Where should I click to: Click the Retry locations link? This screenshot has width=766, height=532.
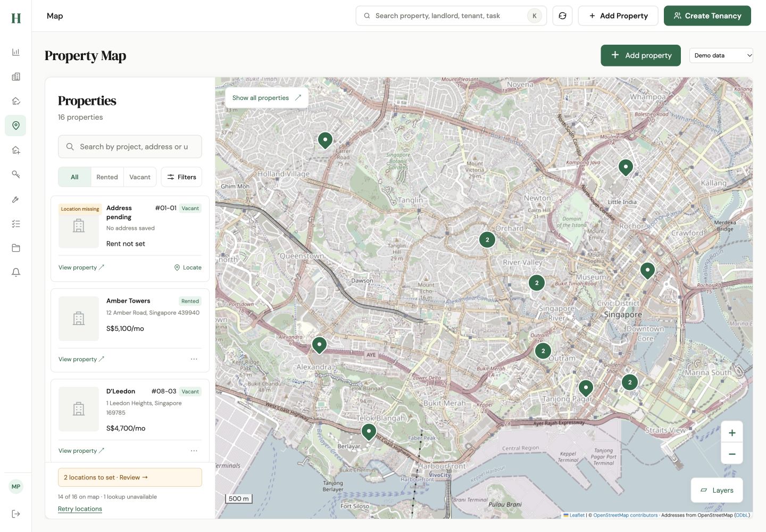click(80, 509)
